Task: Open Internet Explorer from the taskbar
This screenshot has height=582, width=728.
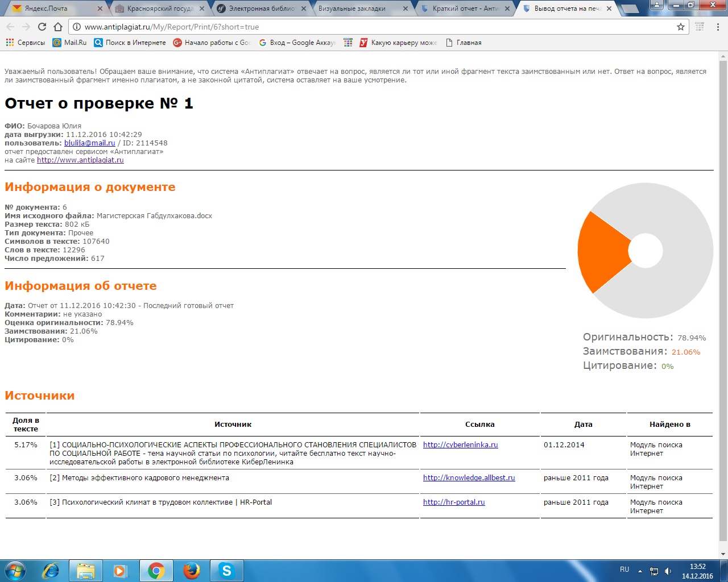Action: [51, 571]
